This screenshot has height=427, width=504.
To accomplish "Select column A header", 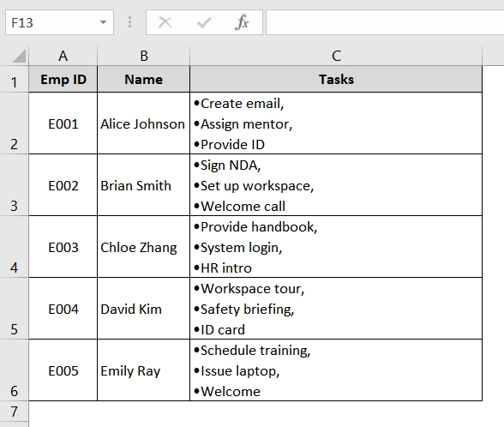I will [x=63, y=56].
